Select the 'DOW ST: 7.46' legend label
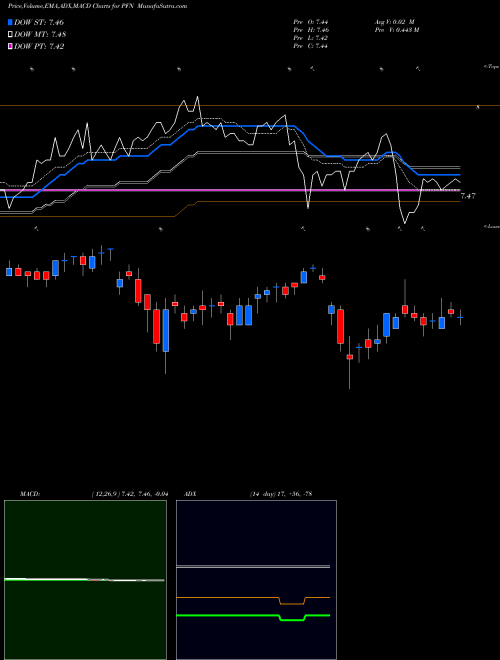500x660 pixels. (39, 22)
